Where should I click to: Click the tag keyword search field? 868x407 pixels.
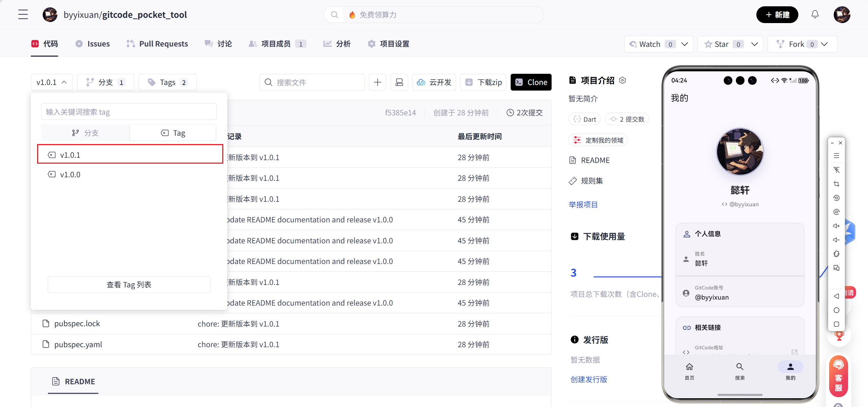[x=129, y=112]
